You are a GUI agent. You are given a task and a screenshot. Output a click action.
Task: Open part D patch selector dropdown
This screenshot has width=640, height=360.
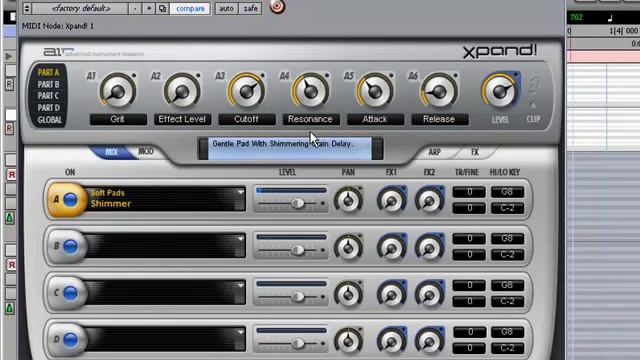coord(240,332)
